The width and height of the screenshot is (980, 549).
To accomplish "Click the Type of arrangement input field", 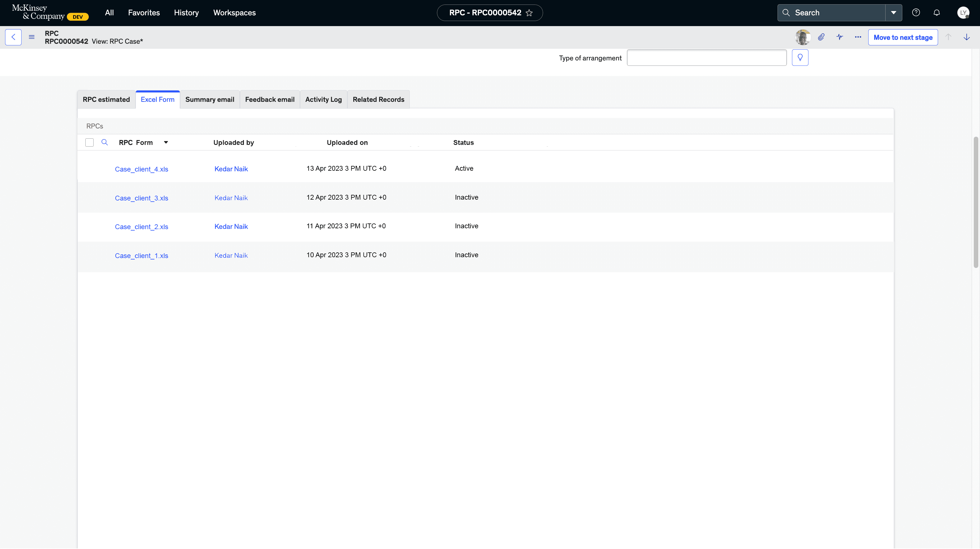I will (x=706, y=58).
